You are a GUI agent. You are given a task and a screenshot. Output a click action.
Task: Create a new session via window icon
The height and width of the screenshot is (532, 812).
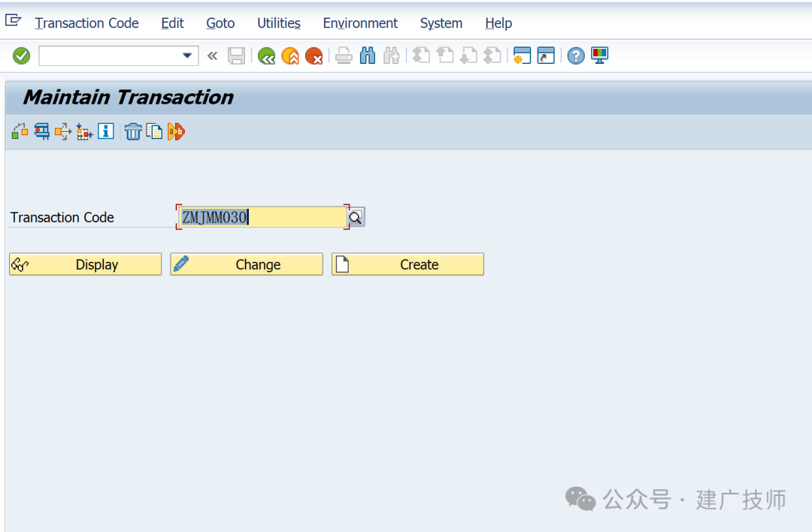click(x=522, y=56)
